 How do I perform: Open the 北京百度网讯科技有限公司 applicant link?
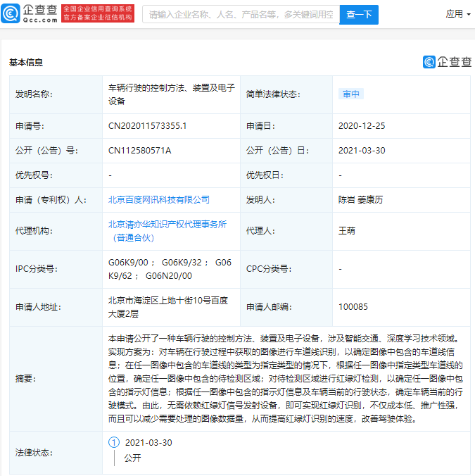pyautogui.click(x=158, y=200)
